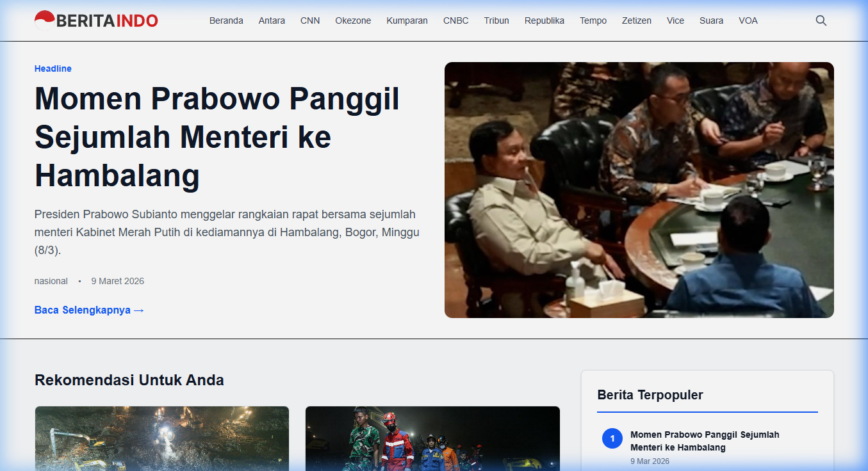The height and width of the screenshot is (471, 868).
Task: Select CNBC from the top navigation
Action: click(x=456, y=20)
